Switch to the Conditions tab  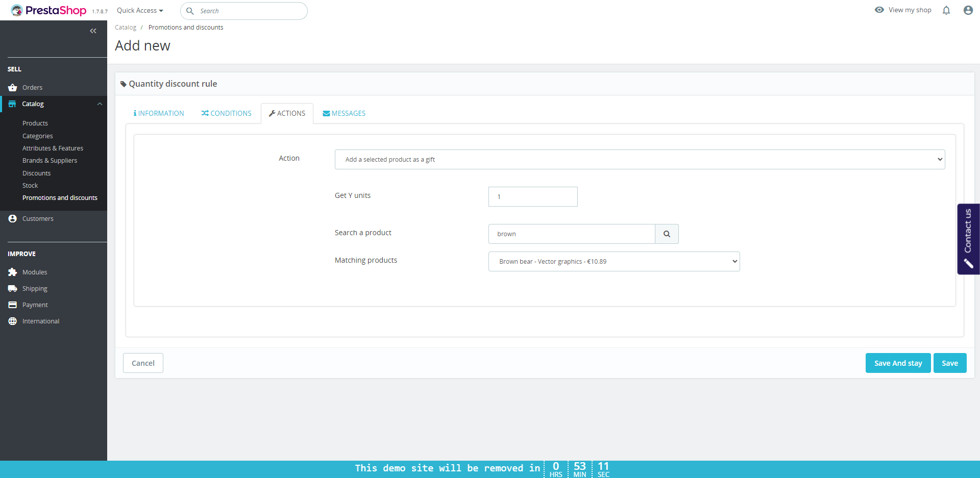[x=226, y=113]
